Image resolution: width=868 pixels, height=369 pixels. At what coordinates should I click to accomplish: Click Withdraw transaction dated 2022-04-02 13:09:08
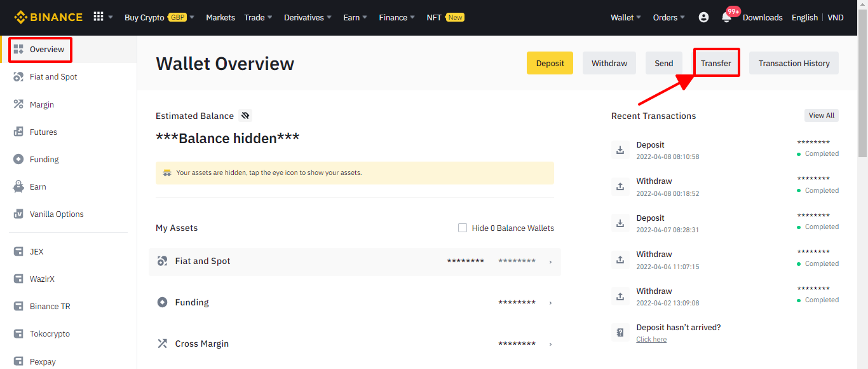pyautogui.click(x=725, y=296)
